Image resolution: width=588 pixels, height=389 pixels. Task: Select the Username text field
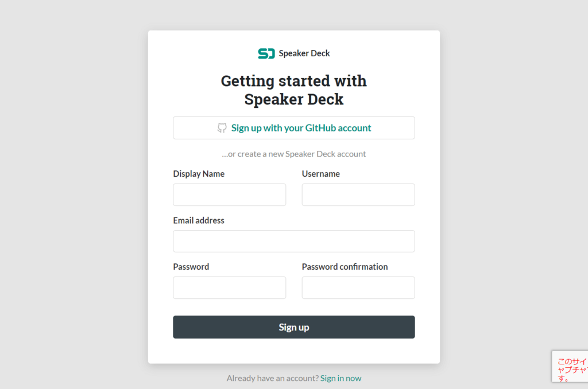(358, 194)
